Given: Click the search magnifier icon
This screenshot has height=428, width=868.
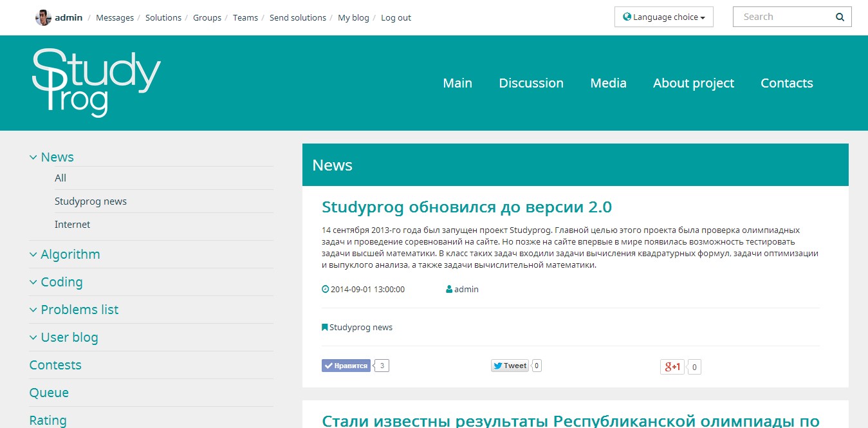Looking at the screenshot, I should 840,17.
